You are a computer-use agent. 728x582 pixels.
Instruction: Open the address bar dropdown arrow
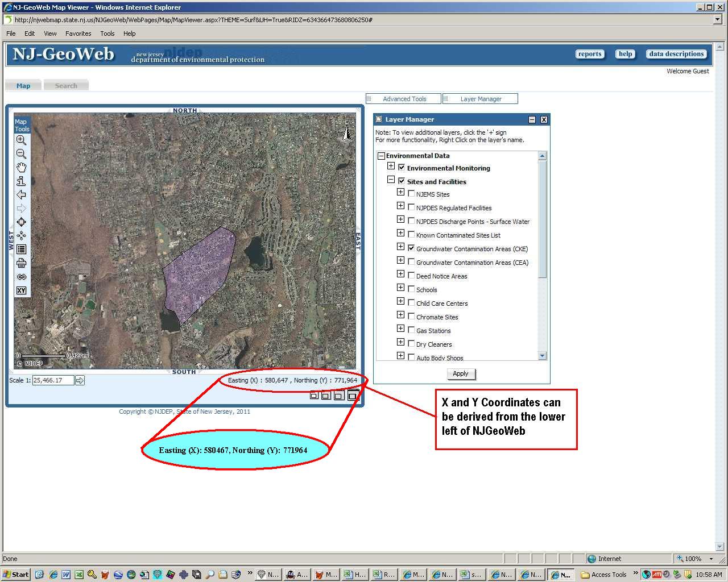(717, 20)
